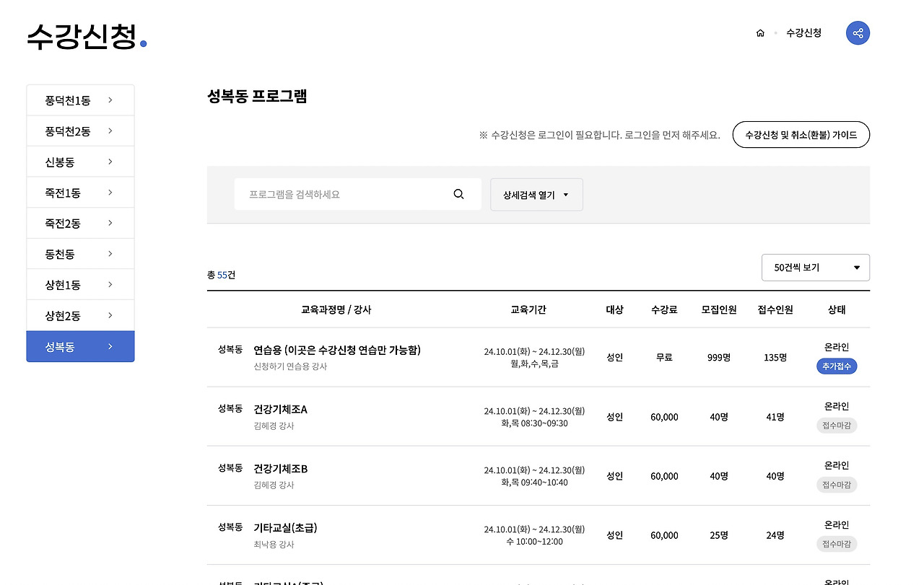Click the magnifier search icon
Image resolution: width=924 pixels, height=585 pixels.
[x=458, y=193]
